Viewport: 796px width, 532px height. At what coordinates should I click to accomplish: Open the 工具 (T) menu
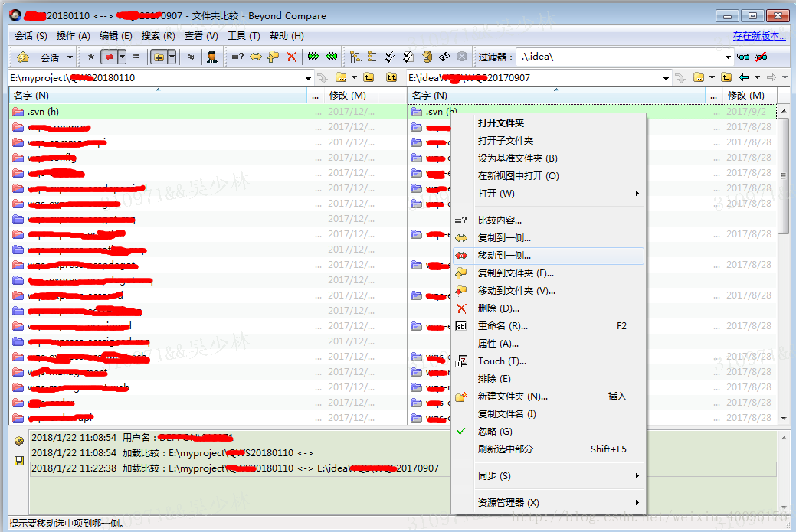click(244, 36)
